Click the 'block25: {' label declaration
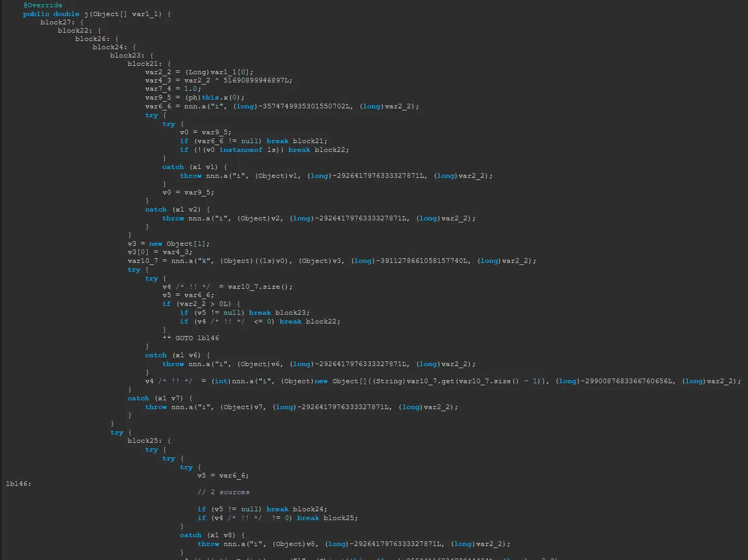The height and width of the screenshot is (560, 748). coord(149,441)
